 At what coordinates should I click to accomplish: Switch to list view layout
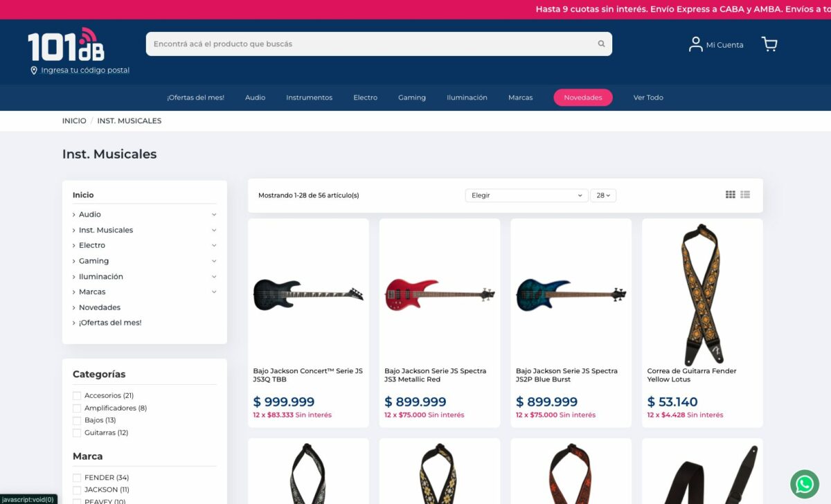(x=745, y=195)
